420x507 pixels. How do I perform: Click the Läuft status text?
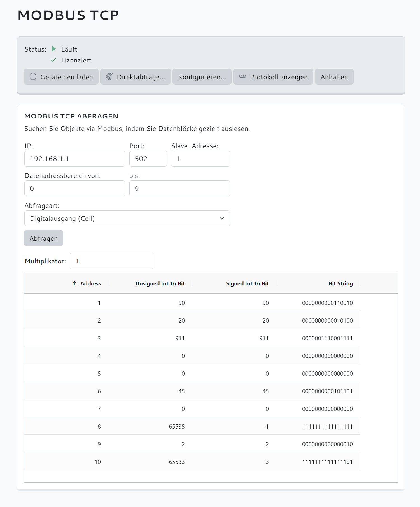click(69, 49)
